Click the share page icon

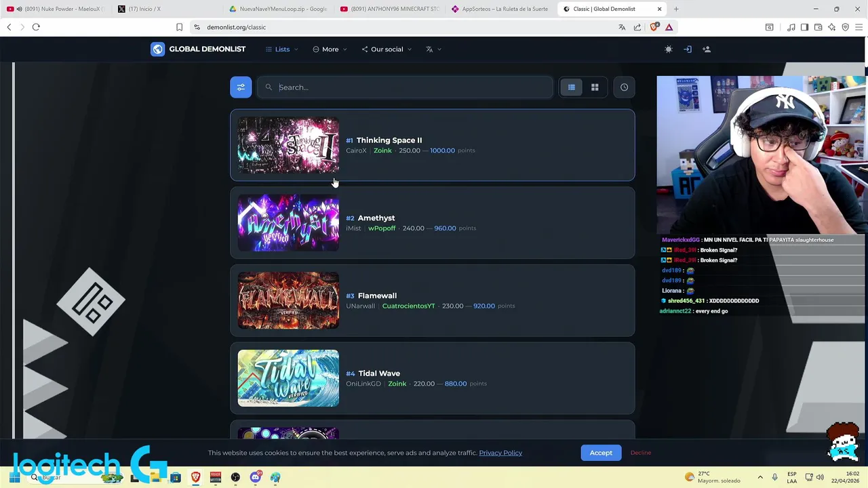[637, 27]
